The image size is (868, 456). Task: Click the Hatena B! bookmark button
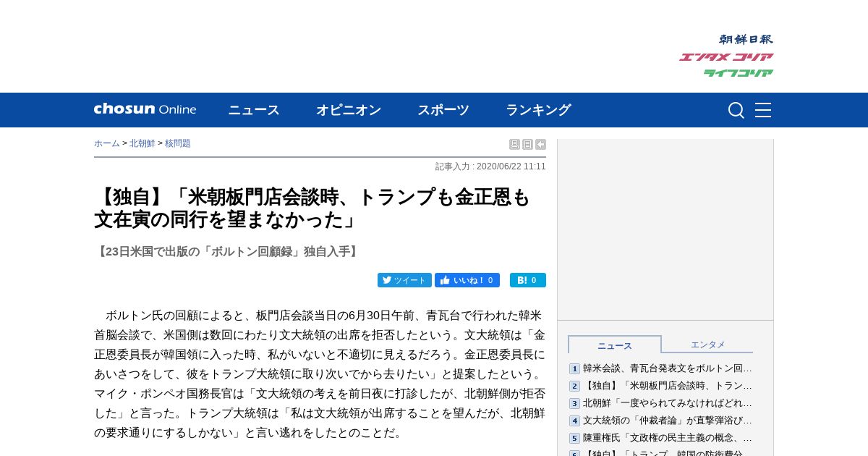tap(528, 280)
